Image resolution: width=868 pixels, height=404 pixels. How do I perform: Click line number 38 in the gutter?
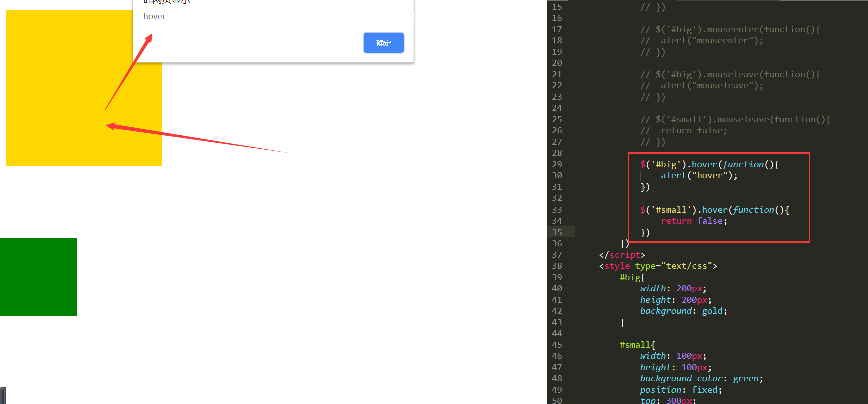tap(557, 266)
